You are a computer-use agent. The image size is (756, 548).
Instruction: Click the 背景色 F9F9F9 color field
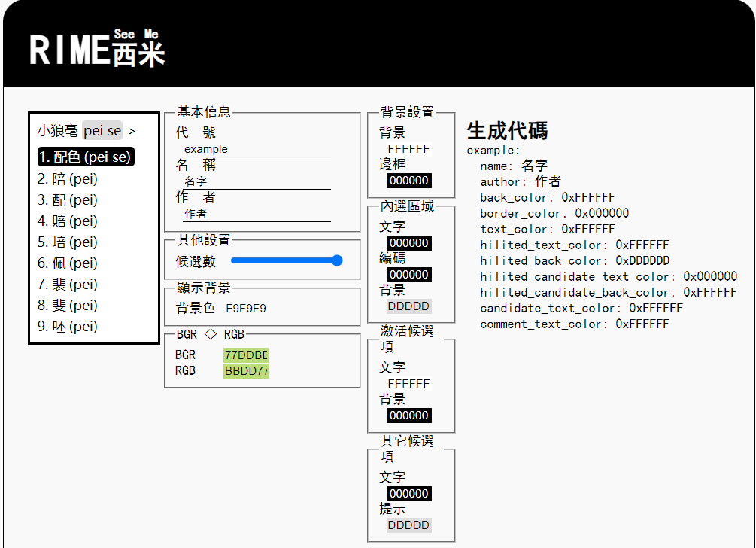point(246,309)
